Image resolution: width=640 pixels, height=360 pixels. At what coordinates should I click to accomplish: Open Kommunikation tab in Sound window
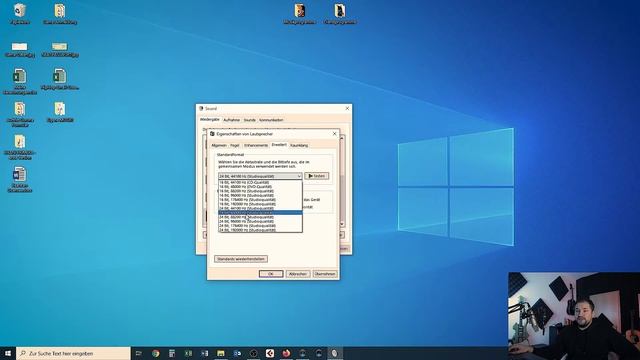click(271, 120)
